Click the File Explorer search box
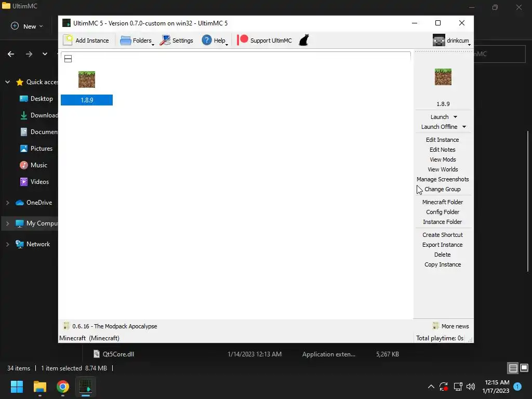532x399 pixels. [499, 54]
